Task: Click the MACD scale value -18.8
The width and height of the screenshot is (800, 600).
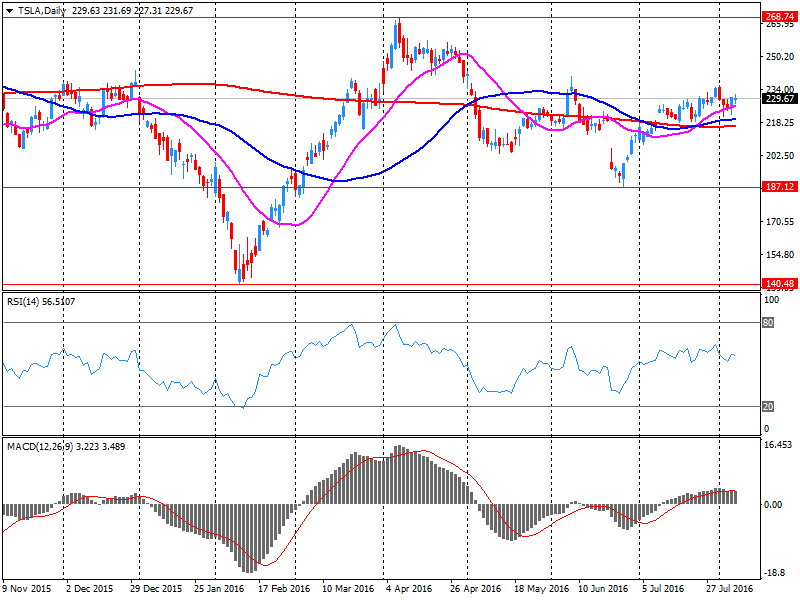Action: [774, 573]
